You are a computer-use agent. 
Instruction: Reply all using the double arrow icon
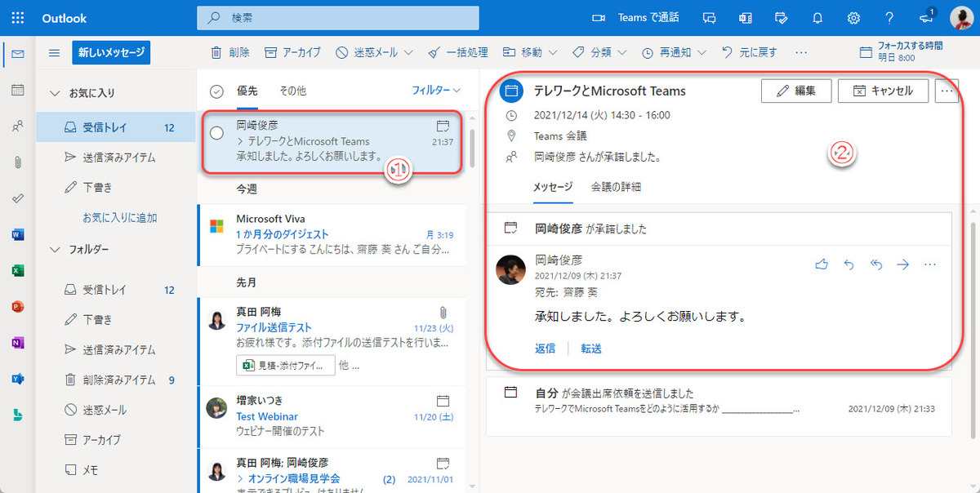(x=875, y=264)
